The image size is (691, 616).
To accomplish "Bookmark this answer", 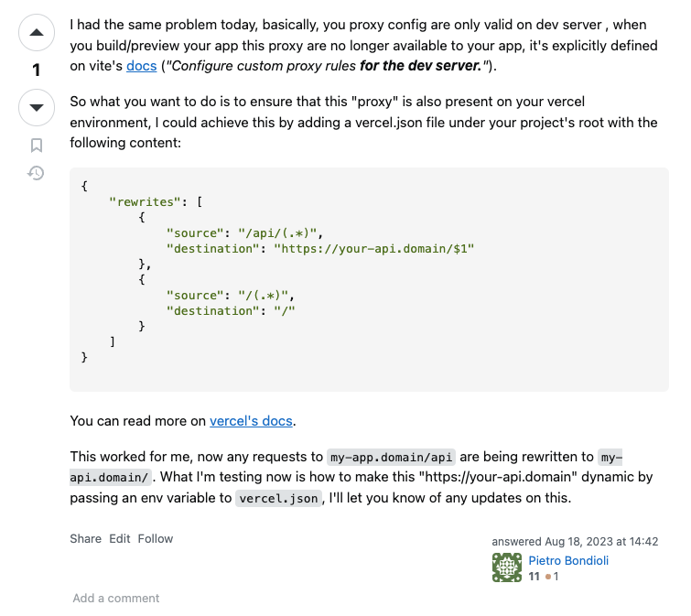I will [36, 146].
